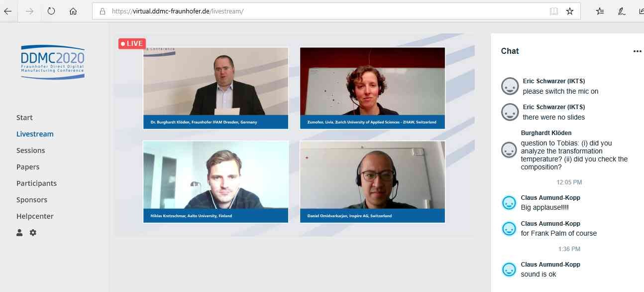Open the Participants list
The width and height of the screenshot is (644, 292).
click(x=36, y=183)
